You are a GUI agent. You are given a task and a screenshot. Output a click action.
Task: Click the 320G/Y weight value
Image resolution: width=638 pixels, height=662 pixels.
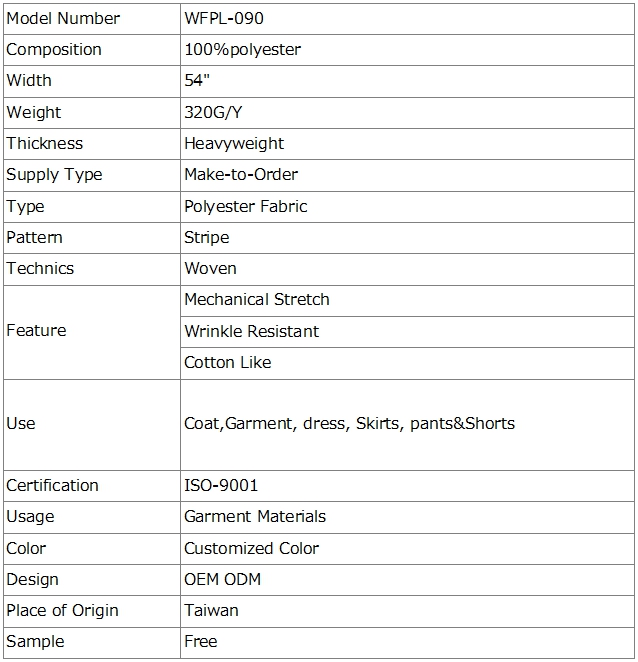coord(213,112)
